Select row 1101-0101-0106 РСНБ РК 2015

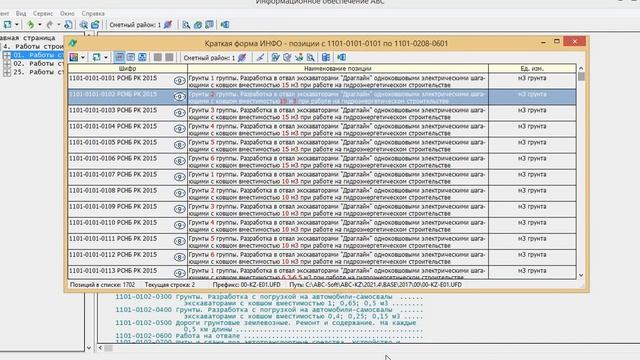pos(322,162)
